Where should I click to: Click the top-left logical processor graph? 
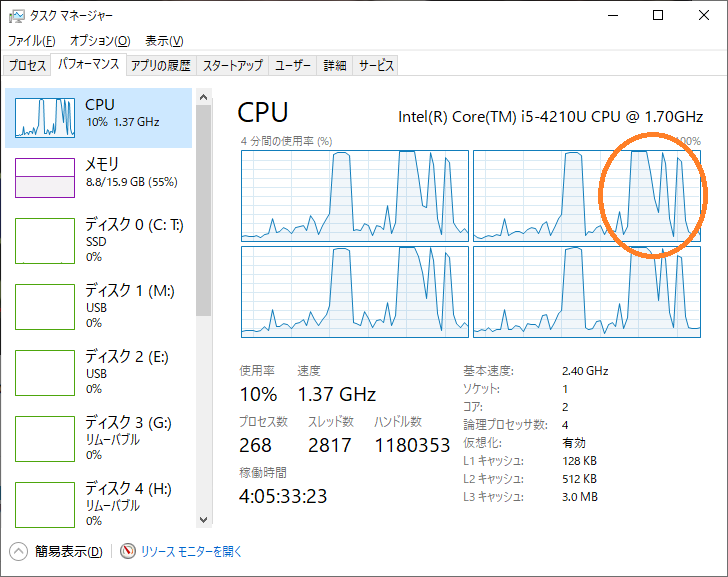click(x=355, y=196)
